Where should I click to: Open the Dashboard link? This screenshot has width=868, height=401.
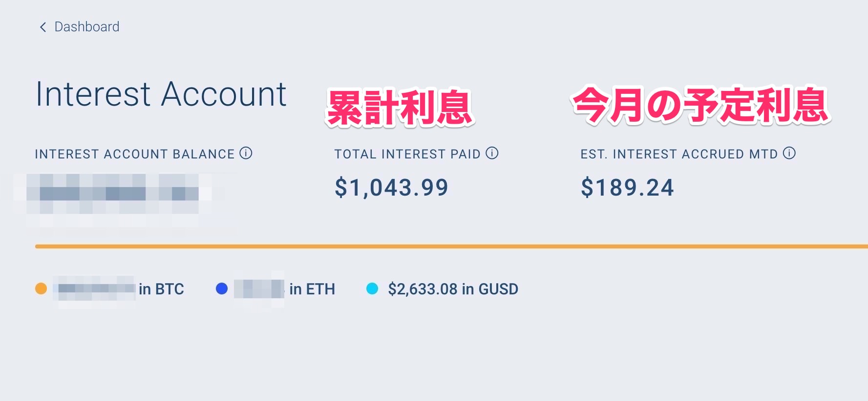click(x=86, y=27)
